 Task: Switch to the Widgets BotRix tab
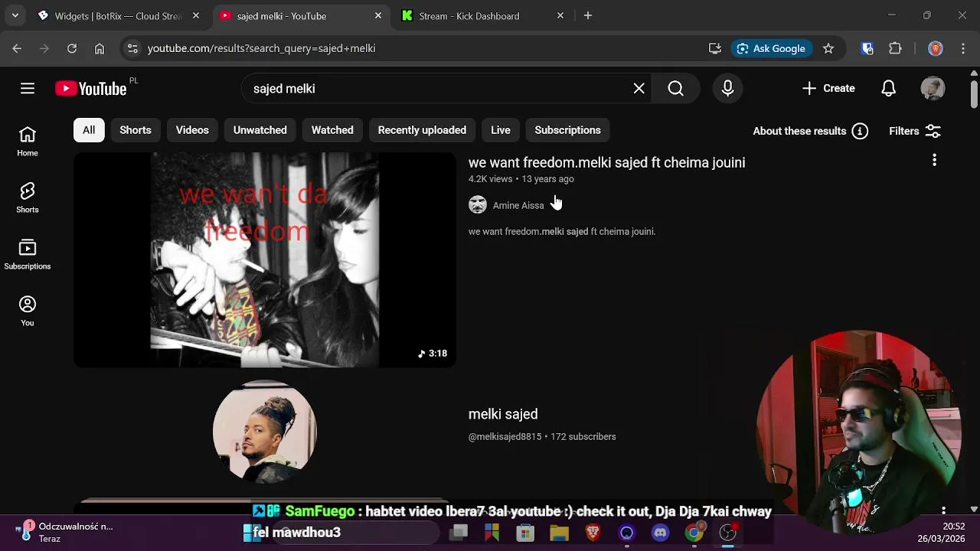119,15
